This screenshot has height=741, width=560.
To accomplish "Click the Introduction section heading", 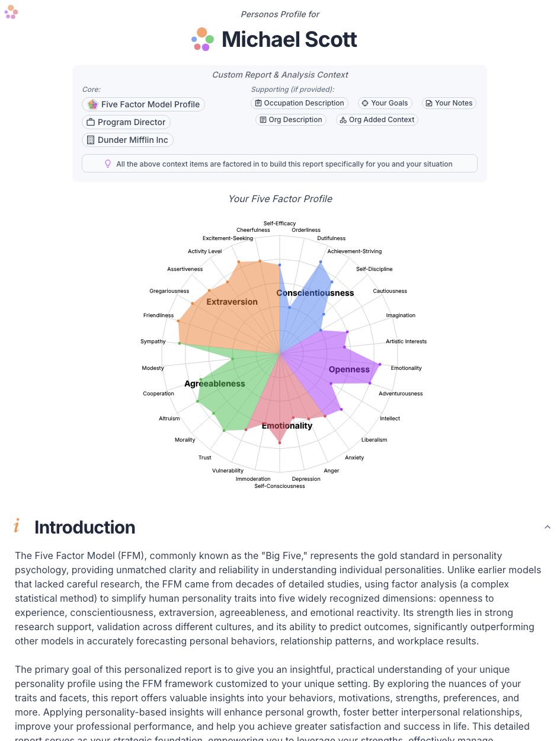I will pyautogui.click(x=85, y=527).
